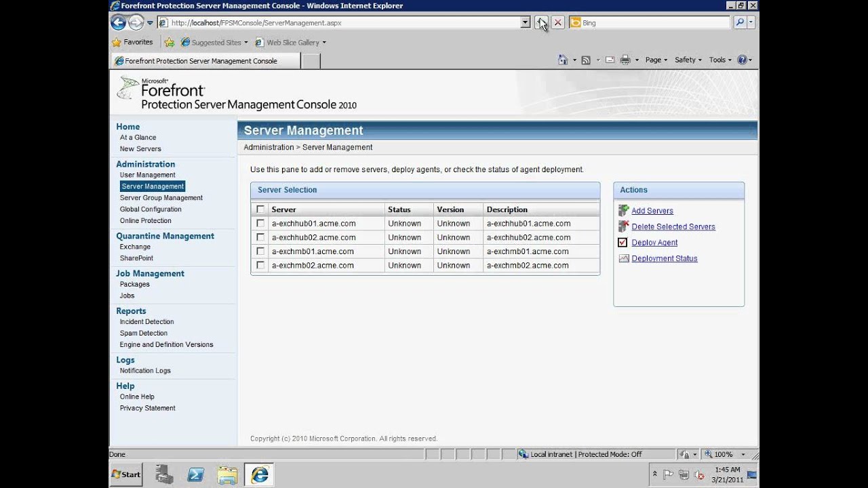Open Global Configuration
The width and height of the screenshot is (868, 488).
[x=151, y=209]
